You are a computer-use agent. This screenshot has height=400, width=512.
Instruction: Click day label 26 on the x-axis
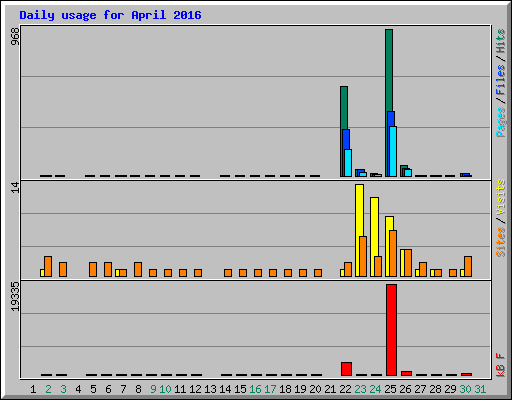[x=405, y=389]
